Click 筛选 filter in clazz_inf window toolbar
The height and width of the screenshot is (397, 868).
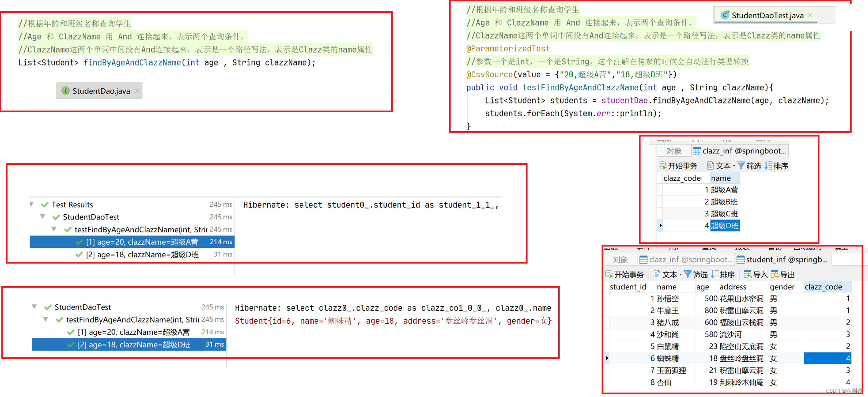pos(750,166)
